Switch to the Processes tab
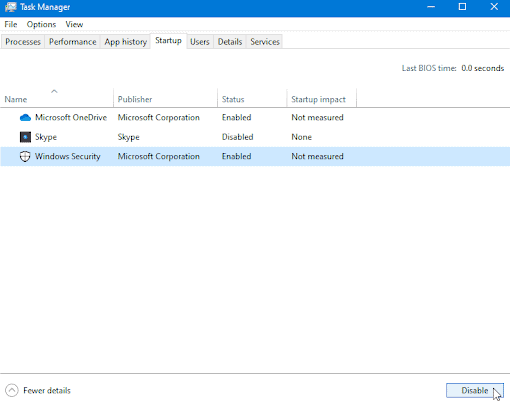The width and height of the screenshot is (510, 407). (23, 42)
